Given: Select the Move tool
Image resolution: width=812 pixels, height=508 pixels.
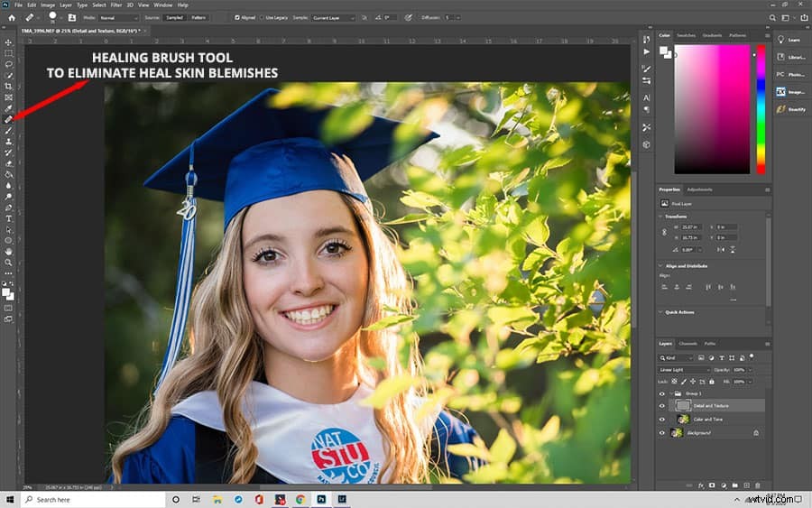Looking at the screenshot, I should coord(8,42).
